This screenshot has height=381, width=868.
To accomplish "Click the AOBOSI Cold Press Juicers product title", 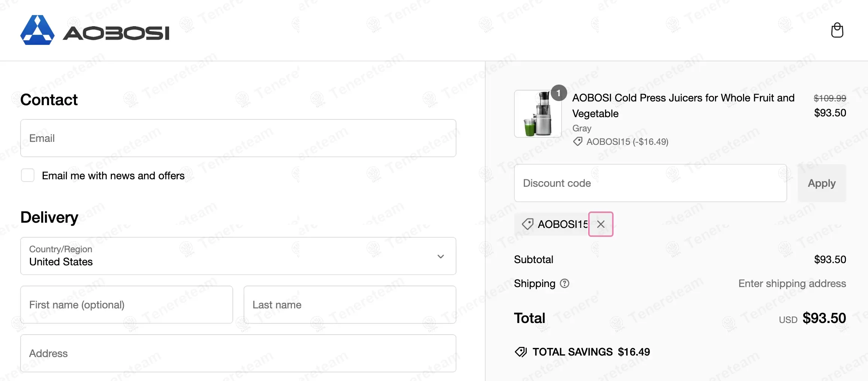I will [683, 106].
